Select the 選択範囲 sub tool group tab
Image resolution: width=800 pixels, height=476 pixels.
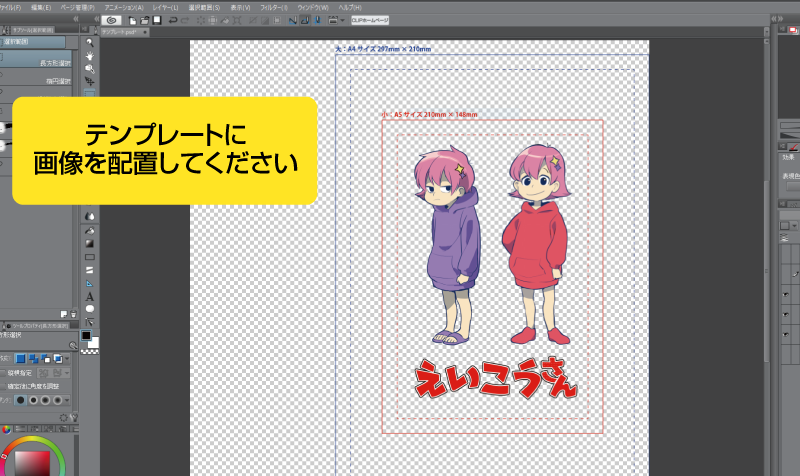33,42
